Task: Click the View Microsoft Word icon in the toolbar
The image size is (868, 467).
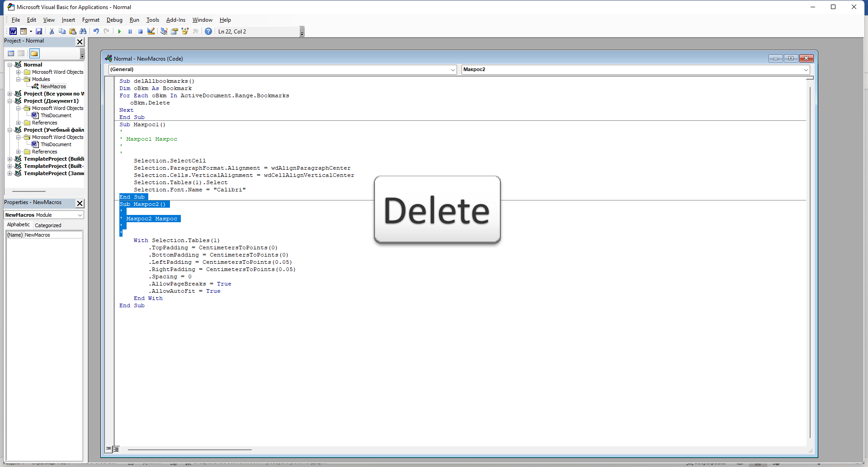Action: coord(13,31)
